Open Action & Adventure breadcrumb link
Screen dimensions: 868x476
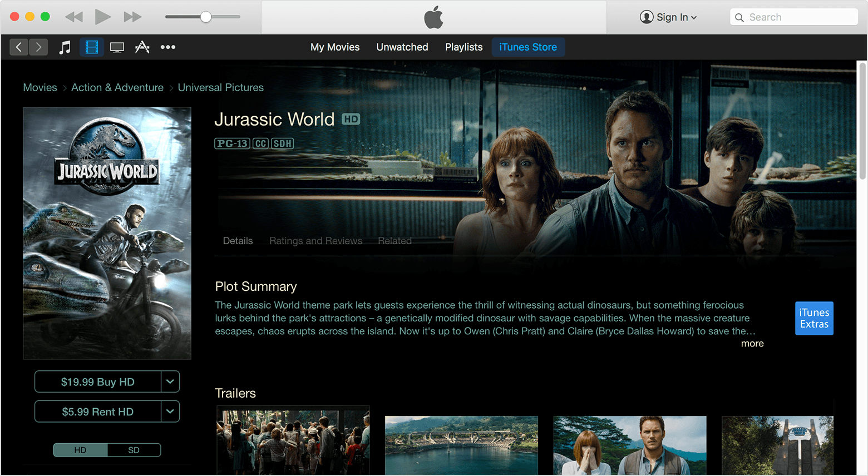click(117, 87)
